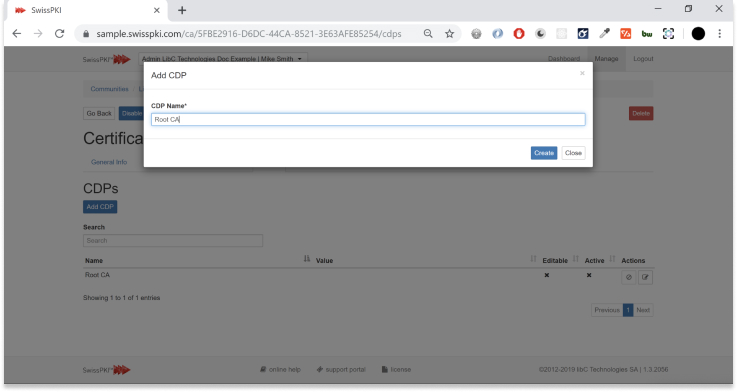Expand the Admin libC Technologies account dropdown

222,59
